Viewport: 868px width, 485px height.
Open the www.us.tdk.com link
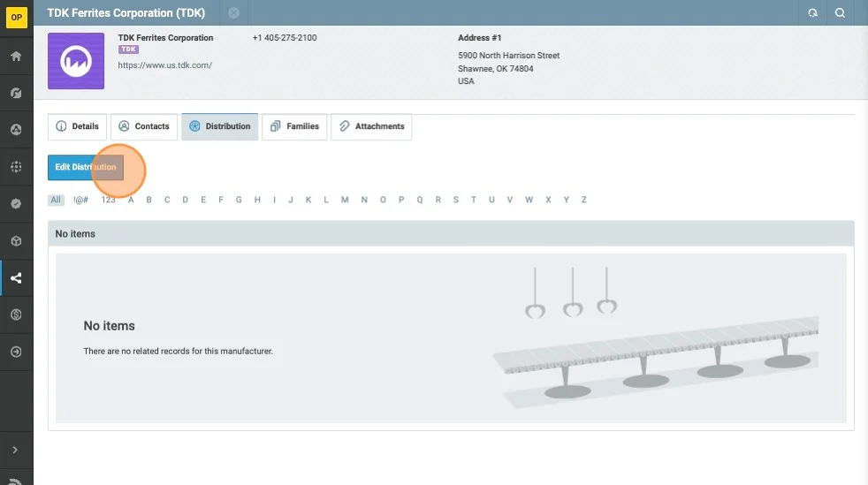tap(164, 65)
